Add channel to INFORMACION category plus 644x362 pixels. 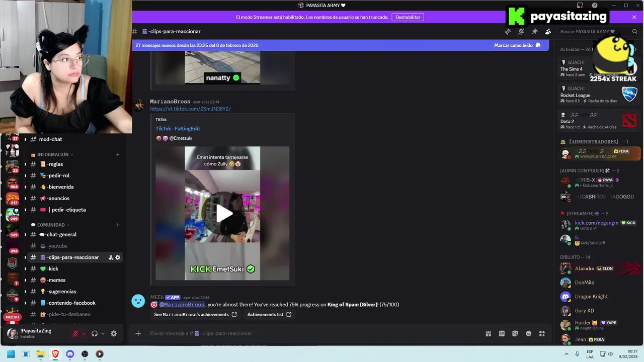118,154
